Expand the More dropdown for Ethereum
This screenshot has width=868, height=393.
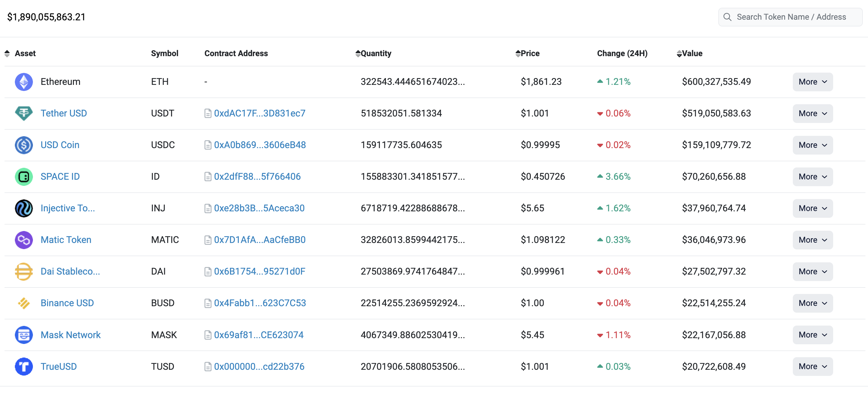click(812, 82)
